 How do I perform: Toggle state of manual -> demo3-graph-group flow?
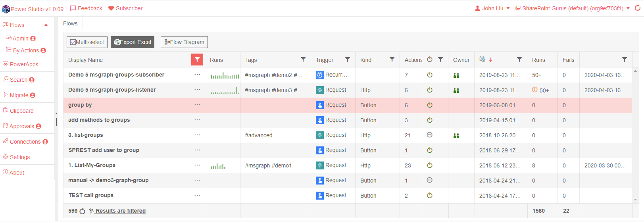430,181
